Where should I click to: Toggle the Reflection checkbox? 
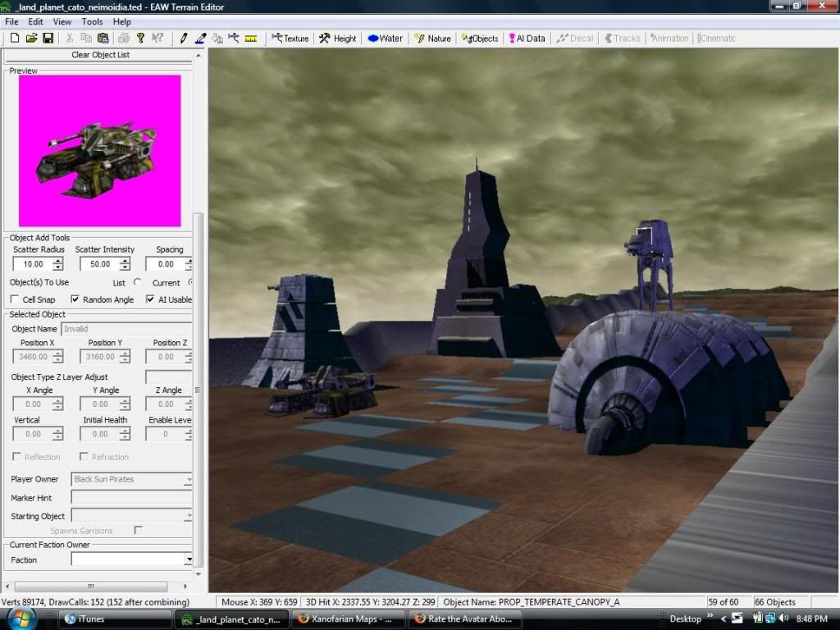point(16,456)
